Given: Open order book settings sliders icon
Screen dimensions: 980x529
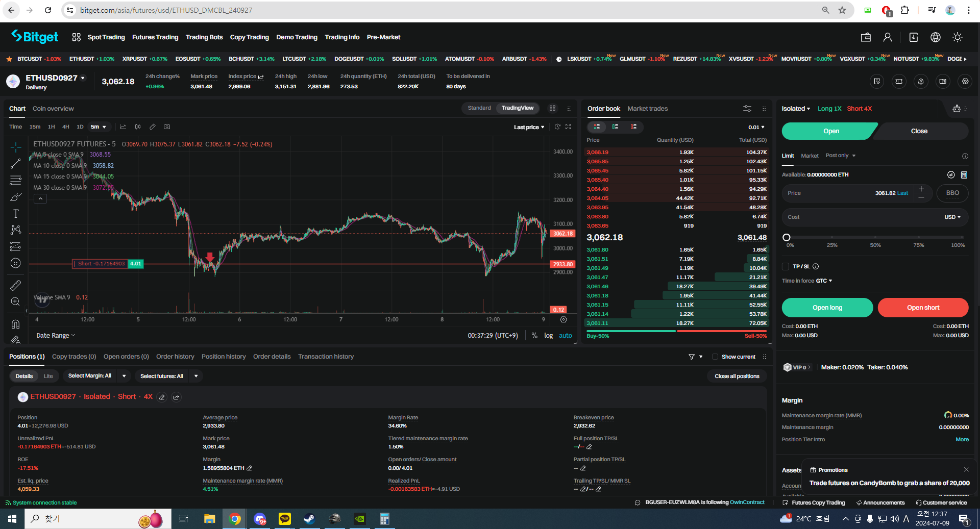Looking at the screenshot, I should tap(747, 109).
